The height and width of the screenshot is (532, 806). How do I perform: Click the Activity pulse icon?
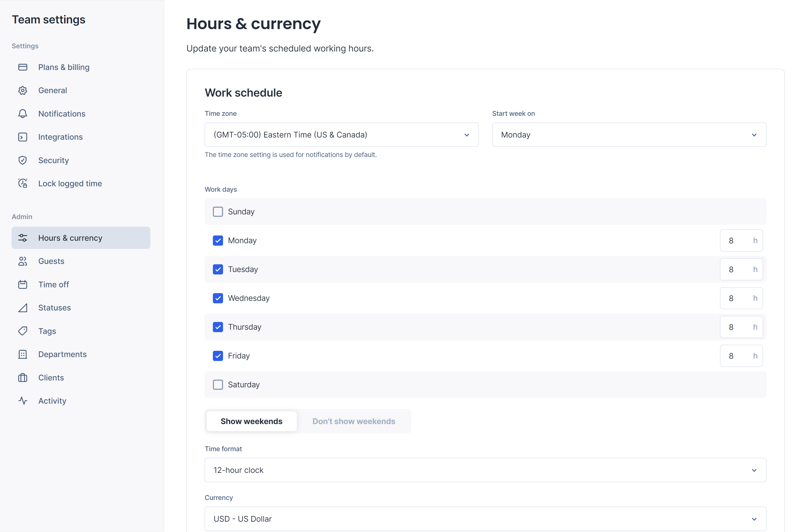(23, 401)
